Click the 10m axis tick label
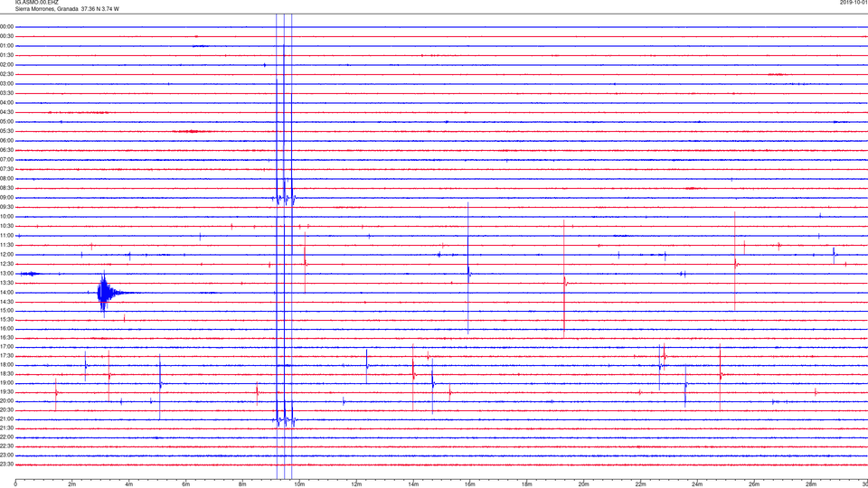868x488 pixels. coord(299,484)
